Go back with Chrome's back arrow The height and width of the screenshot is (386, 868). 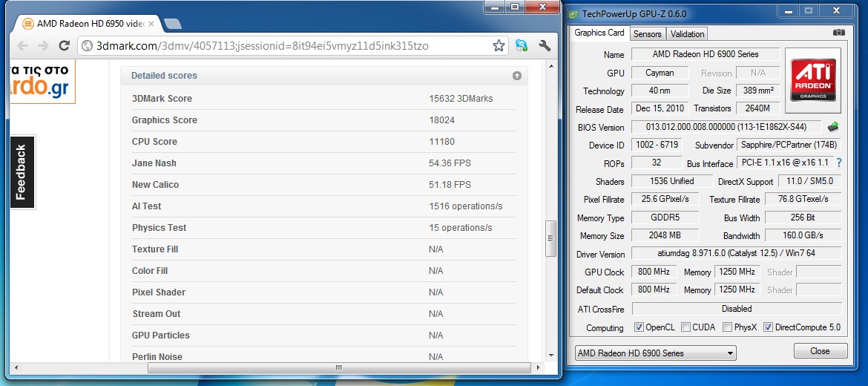click(x=23, y=46)
